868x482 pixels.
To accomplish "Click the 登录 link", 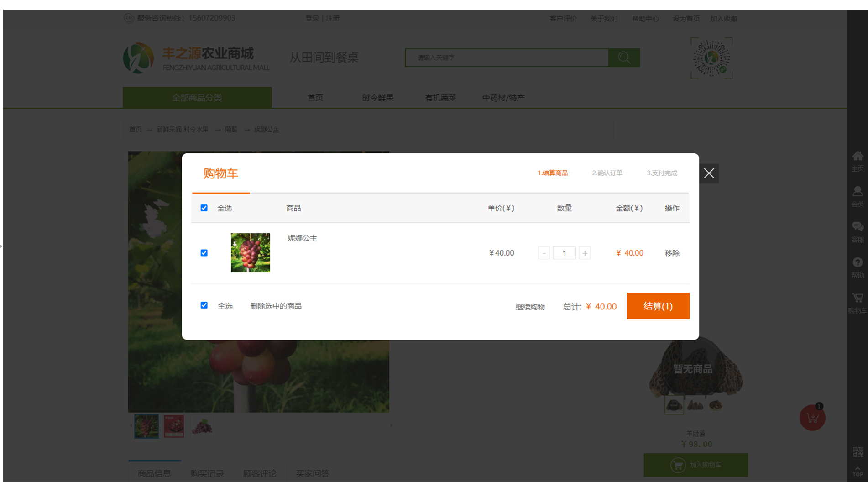I will tap(312, 18).
